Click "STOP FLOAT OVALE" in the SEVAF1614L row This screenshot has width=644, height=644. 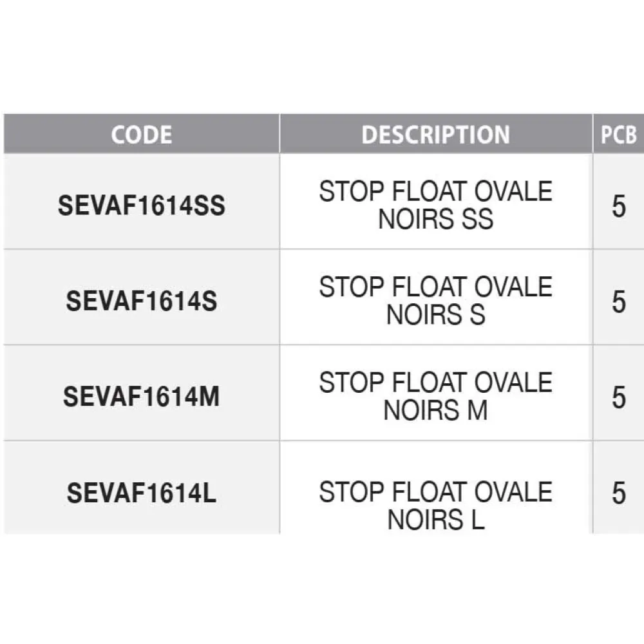point(435,492)
